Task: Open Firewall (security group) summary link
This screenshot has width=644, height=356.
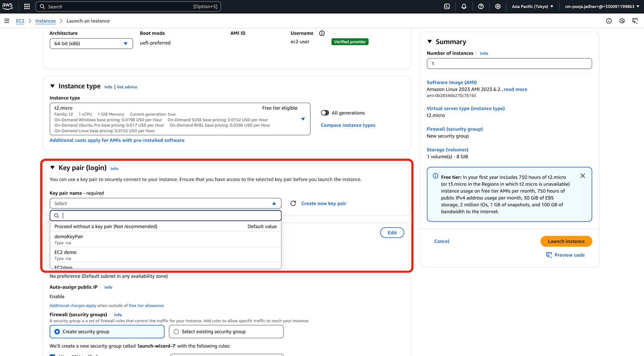Action: pos(455,129)
